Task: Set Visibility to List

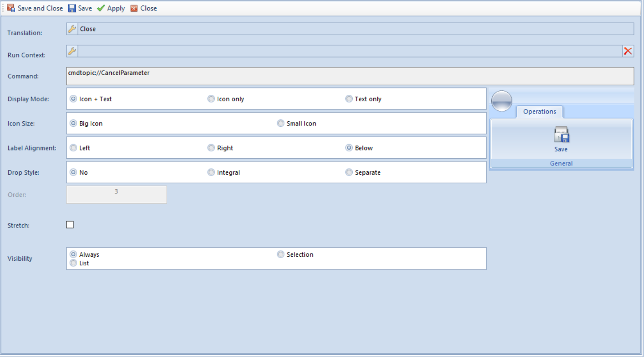Action: 73,263
